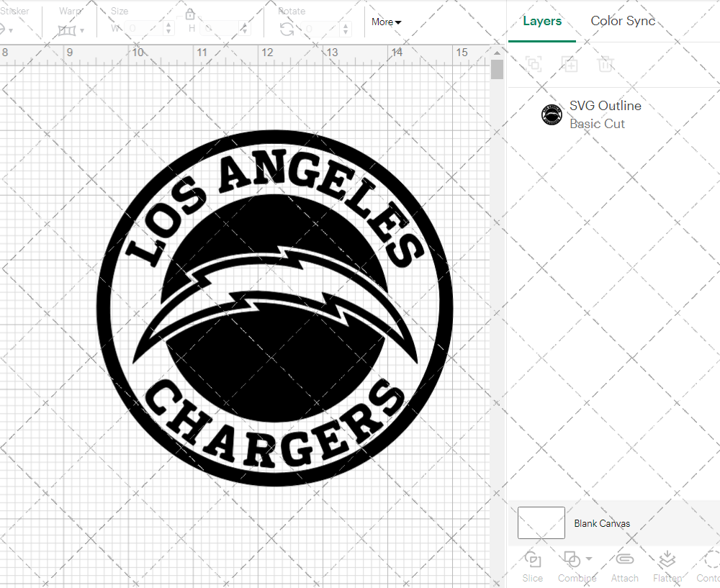Viewport: 720px width, 588px height.
Task: Select the SVG Outline Basic Cut layer
Action: (x=605, y=114)
